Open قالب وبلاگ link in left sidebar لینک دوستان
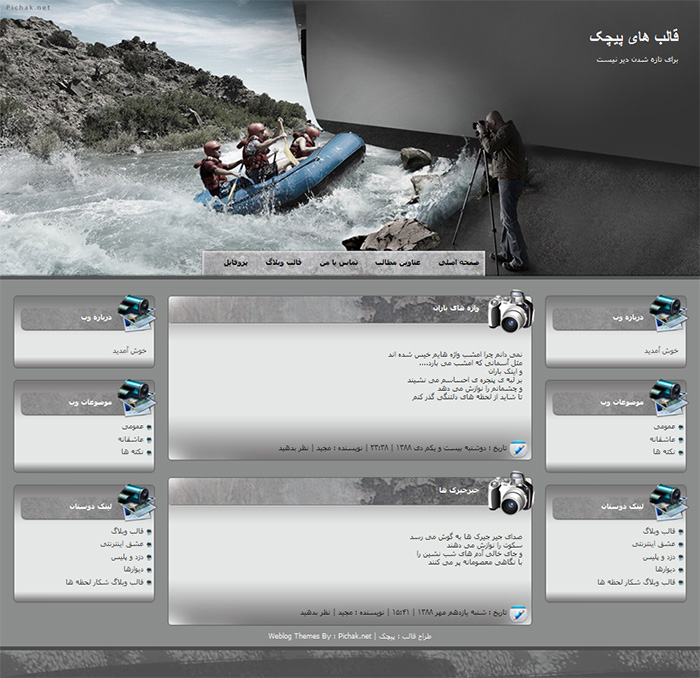The width and height of the screenshot is (700, 678). tap(127, 532)
